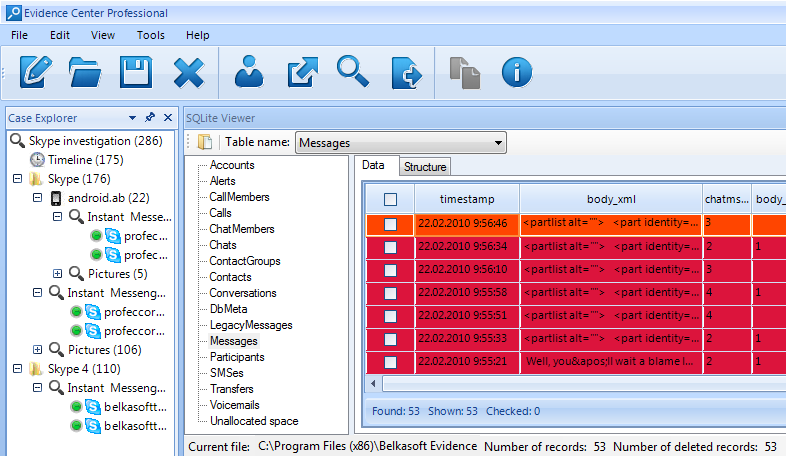This screenshot has height=456, width=786.
Task: Switch to the Structure tab
Action: [x=425, y=167]
